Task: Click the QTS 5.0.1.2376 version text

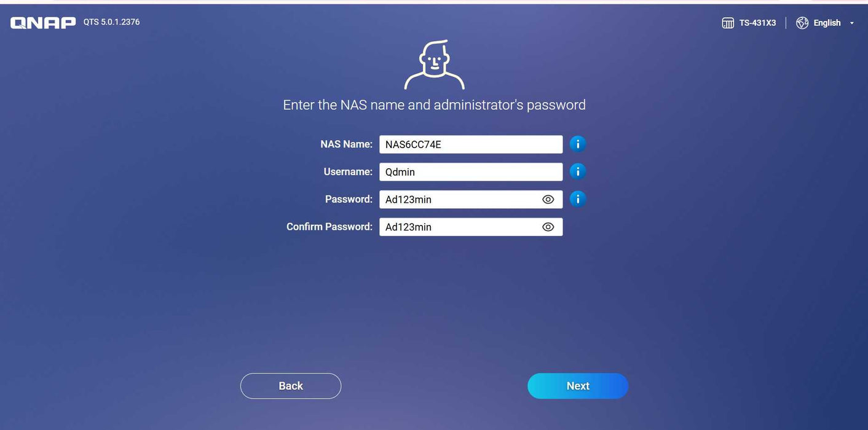Action: [112, 22]
